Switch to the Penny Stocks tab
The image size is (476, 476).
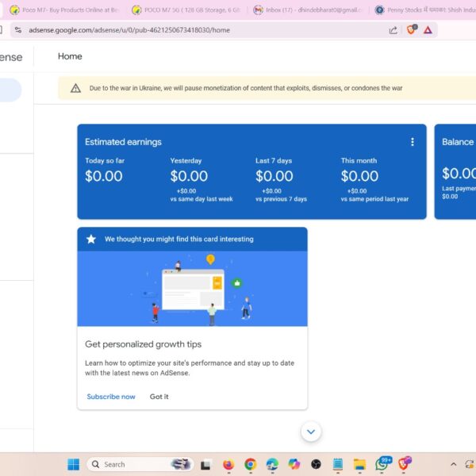pyautogui.click(x=425, y=10)
